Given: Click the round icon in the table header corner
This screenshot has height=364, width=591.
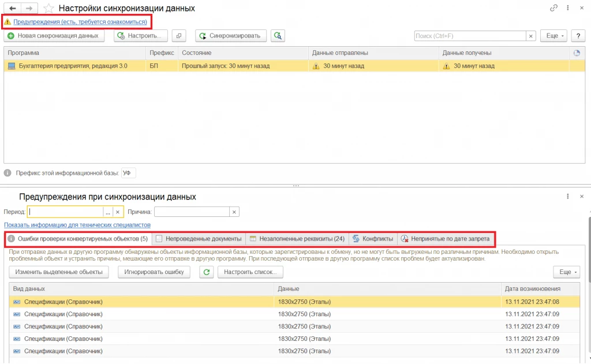Looking at the screenshot, I should [577, 53].
